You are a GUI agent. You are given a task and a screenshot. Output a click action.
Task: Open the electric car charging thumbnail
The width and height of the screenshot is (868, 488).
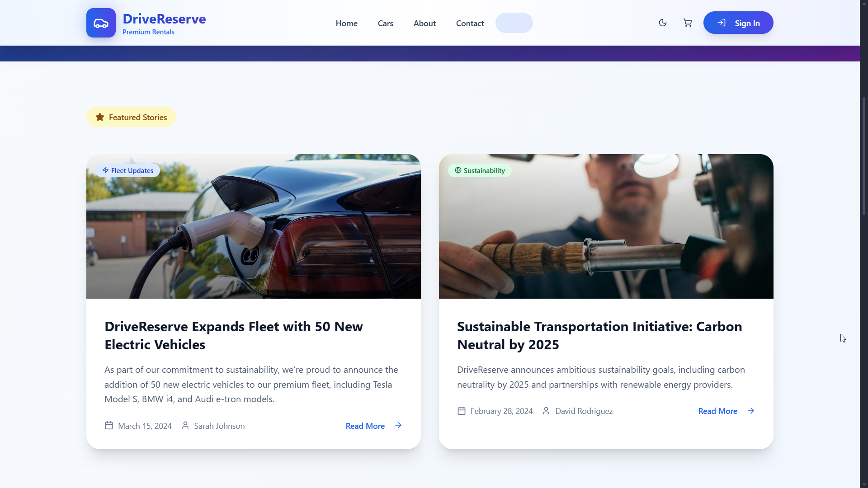pyautogui.click(x=254, y=226)
